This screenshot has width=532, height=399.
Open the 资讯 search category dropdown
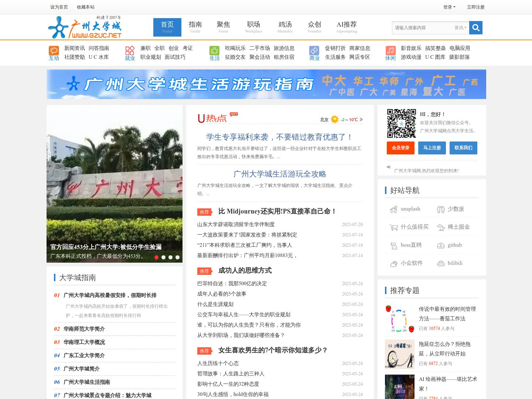click(x=460, y=28)
